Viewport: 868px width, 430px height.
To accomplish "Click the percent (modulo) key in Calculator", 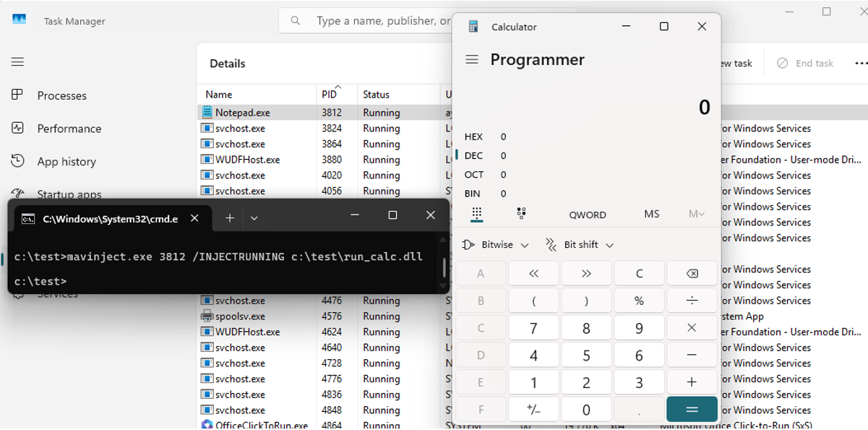I will tap(639, 301).
